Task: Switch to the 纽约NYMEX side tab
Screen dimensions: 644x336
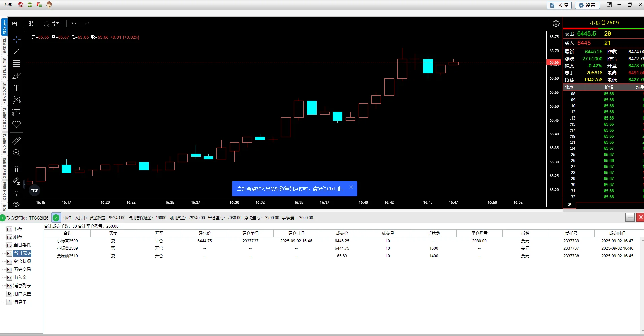Action: (x=4, y=68)
